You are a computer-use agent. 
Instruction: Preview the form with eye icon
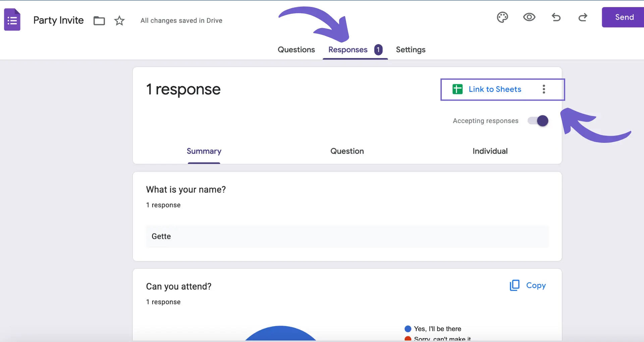529,17
